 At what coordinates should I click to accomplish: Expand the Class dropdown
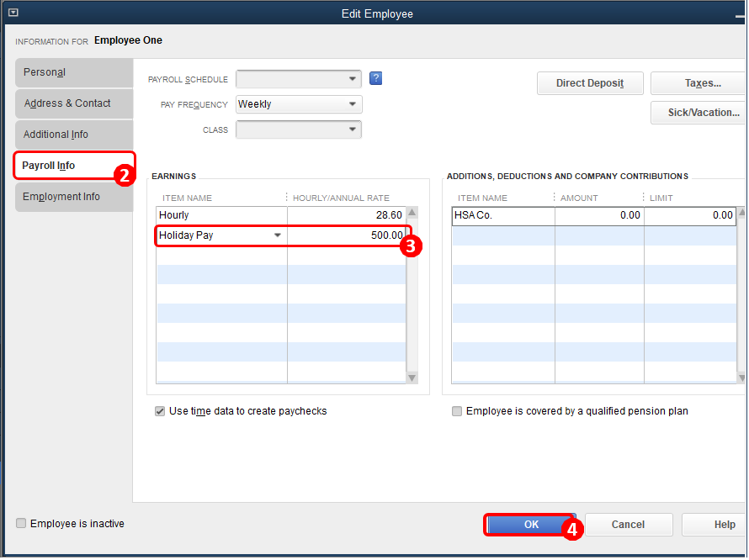pyautogui.click(x=353, y=129)
